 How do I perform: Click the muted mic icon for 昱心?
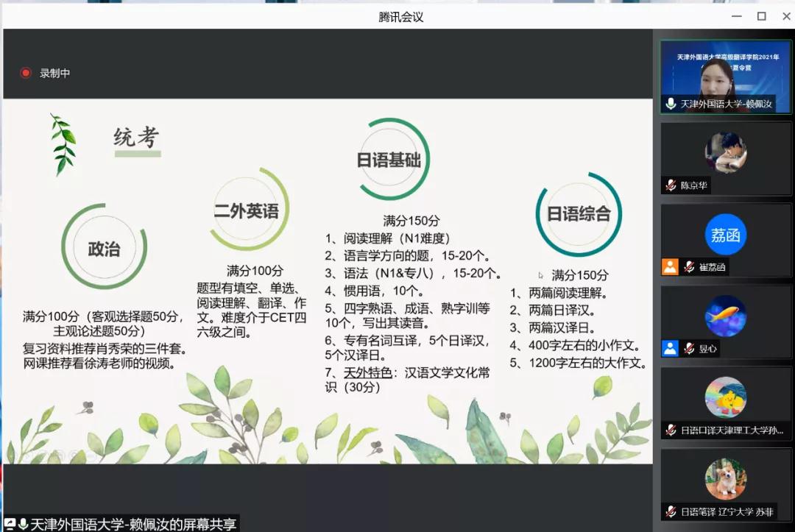pos(689,348)
